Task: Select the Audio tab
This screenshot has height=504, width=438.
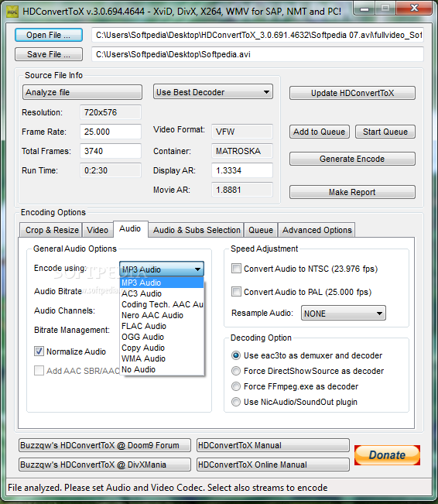Action: (130, 229)
